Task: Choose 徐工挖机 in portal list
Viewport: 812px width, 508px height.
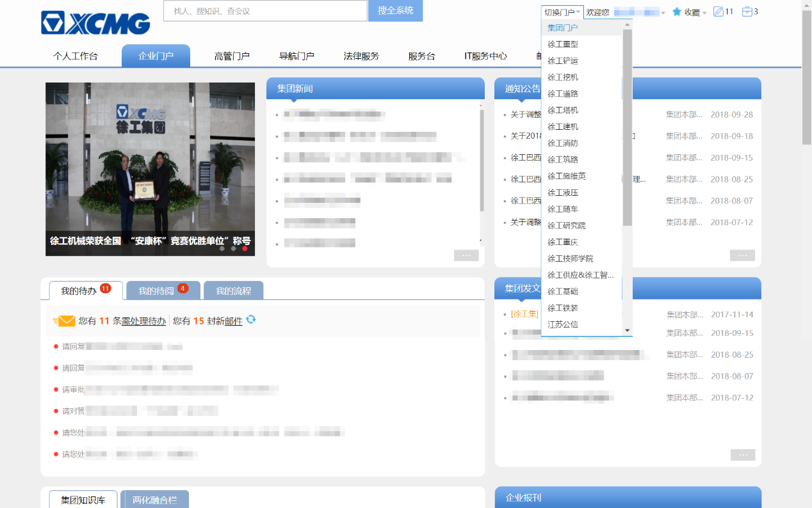Action: [581, 77]
